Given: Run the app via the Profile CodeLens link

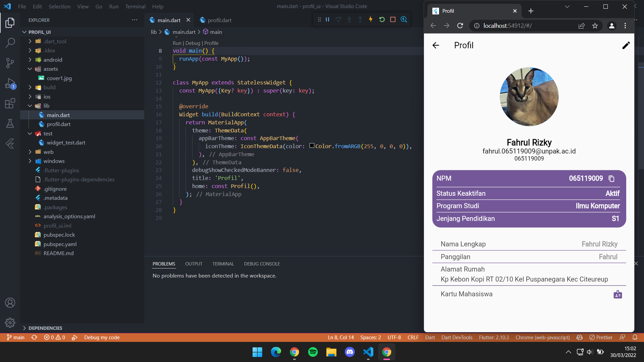Looking at the screenshot, I should click(x=211, y=43).
